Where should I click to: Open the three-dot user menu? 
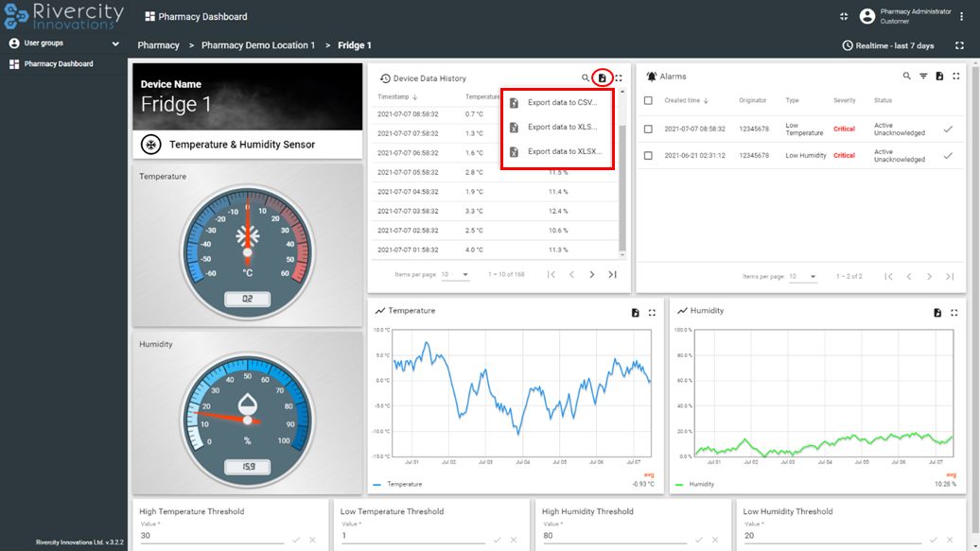click(x=962, y=16)
